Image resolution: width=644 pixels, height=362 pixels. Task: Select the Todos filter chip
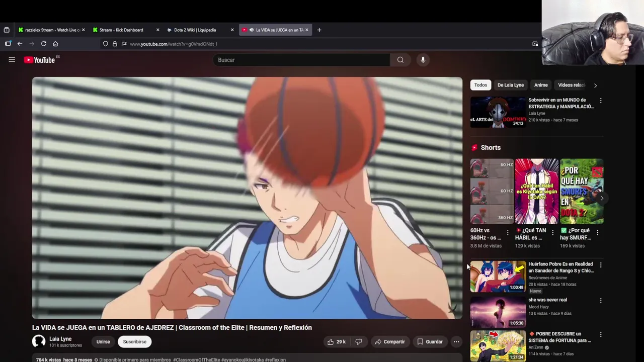[480, 85]
